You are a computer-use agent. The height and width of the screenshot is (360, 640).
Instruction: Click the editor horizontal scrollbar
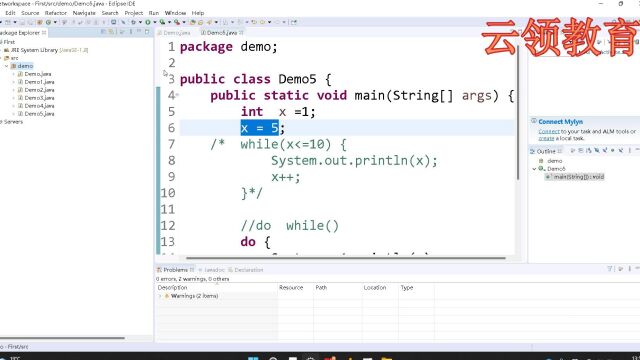[x=346, y=258]
